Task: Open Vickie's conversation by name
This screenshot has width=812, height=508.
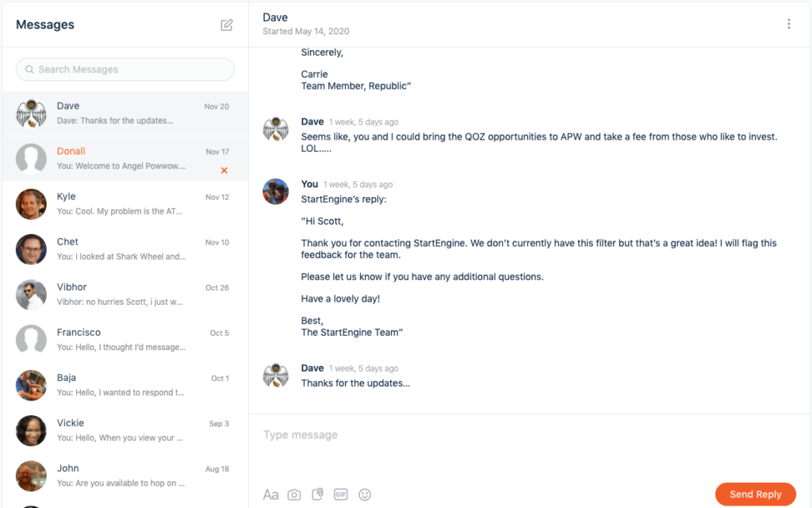Action: click(71, 423)
